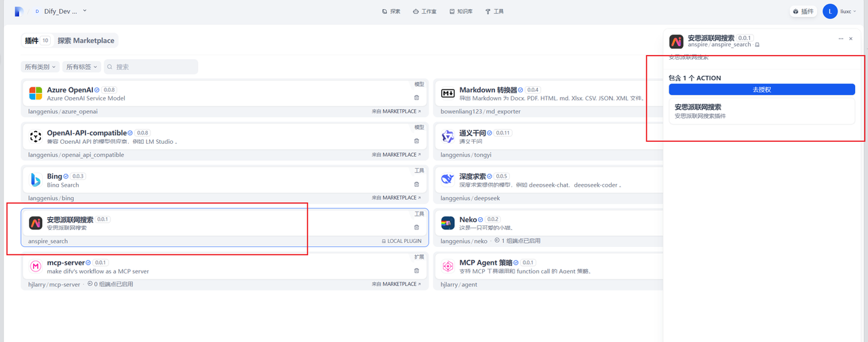Delete the Azure OpenAI plugin via trash icon
Image resolution: width=868 pixels, height=342 pixels.
click(416, 98)
